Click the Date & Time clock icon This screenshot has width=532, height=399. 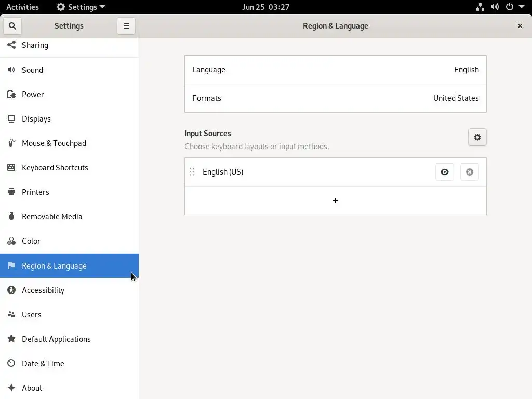click(11, 363)
